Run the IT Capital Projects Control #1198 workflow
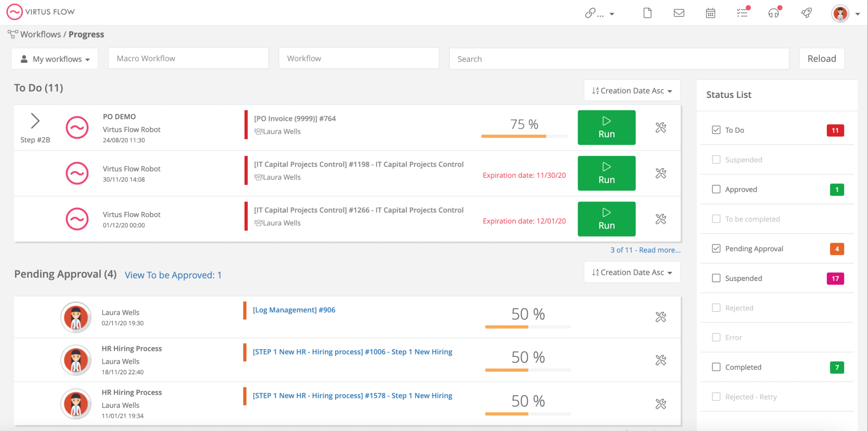 [x=606, y=173]
